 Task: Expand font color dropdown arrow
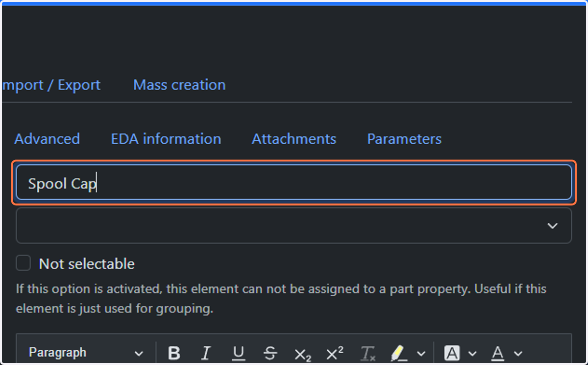pos(518,353)
